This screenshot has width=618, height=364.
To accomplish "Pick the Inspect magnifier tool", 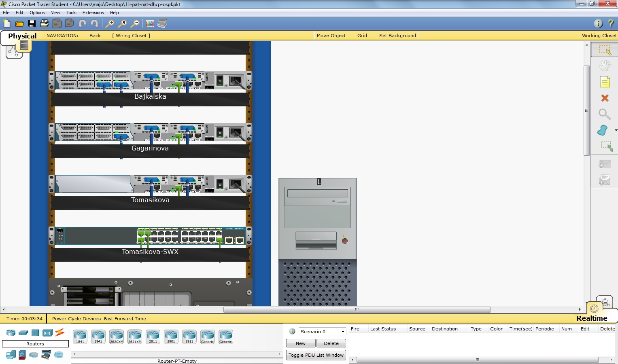I will coord(605,114).
